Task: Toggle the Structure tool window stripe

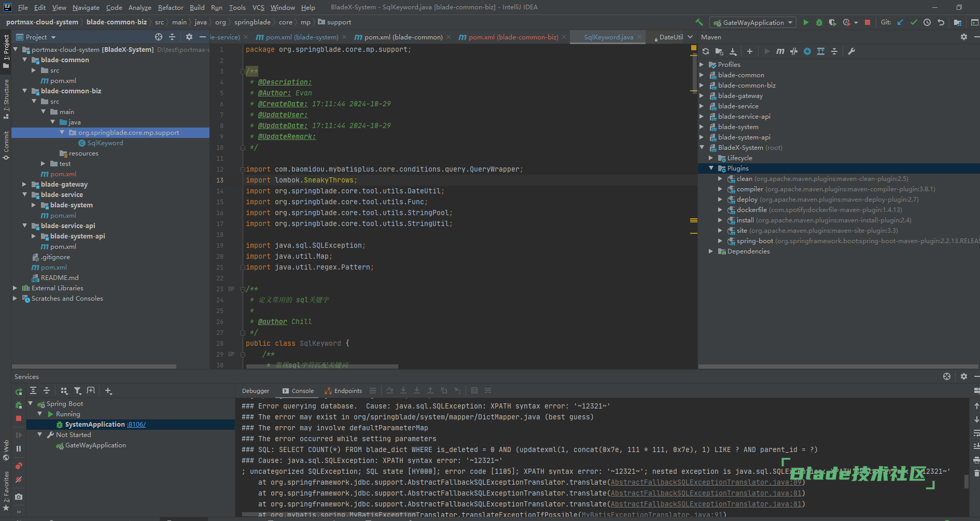Action: pos(6,98)
